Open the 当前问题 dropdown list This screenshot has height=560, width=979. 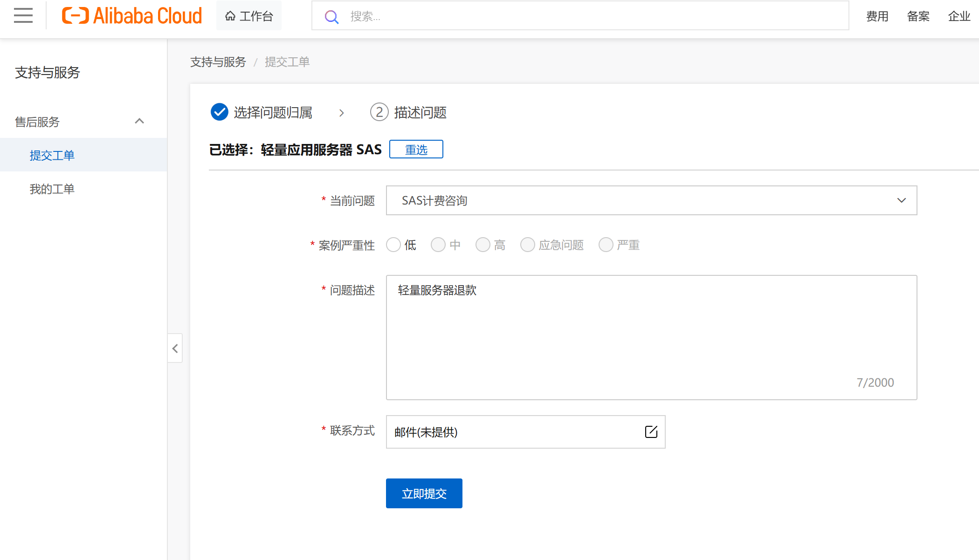click(651, 200)
